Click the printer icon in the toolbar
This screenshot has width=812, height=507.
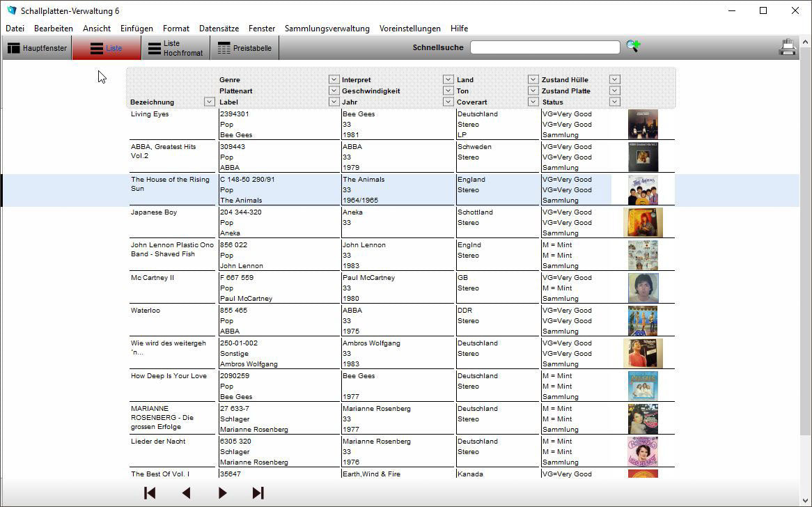point(787,47)
